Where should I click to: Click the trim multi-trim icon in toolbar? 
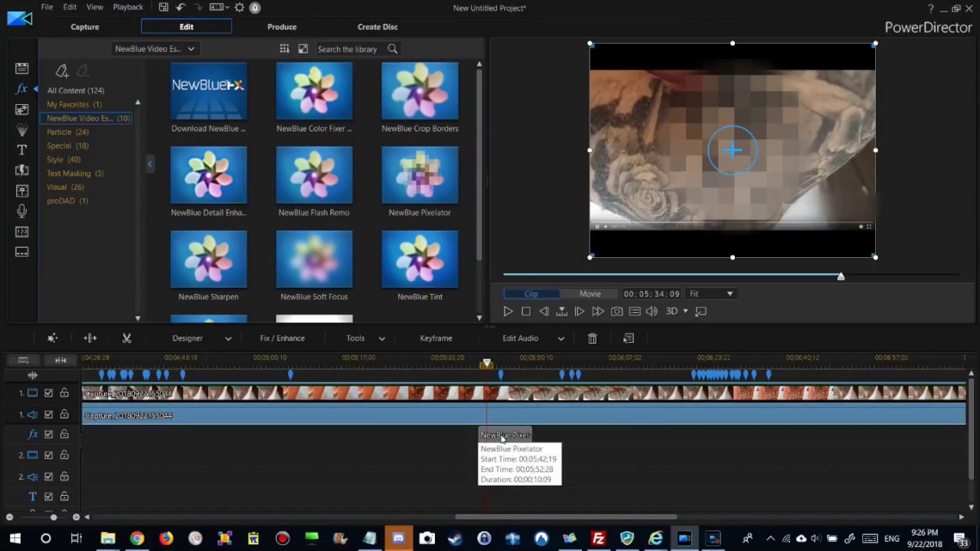(x=90, y=337)
